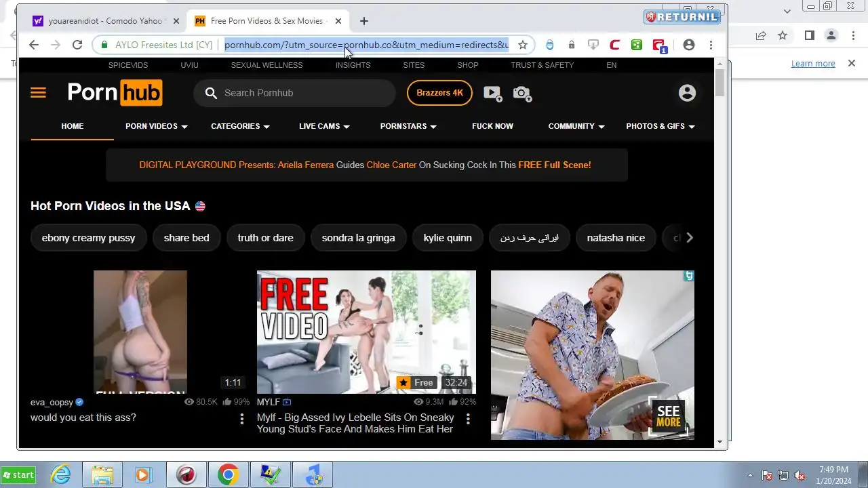Click the browser address bar URL
Screen dimensions: 868x488
click(366, 45)
